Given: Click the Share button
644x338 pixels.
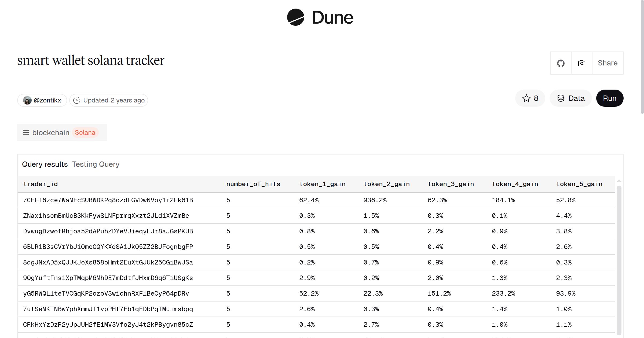Looking at the screenshot, I should [x=608, y=63].
